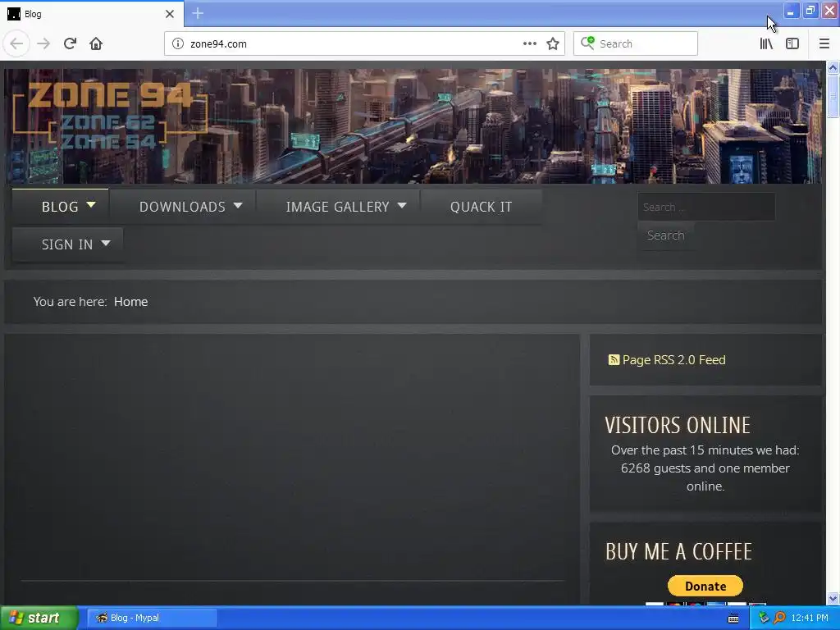Viewport: 840px width, 630px height.
Task: Click the VISITORS ONLINE heading
Action: (677, 425)
